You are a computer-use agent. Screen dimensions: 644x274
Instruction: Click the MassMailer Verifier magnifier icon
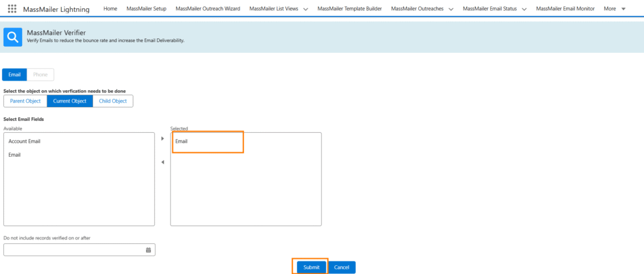pos(13,38)
